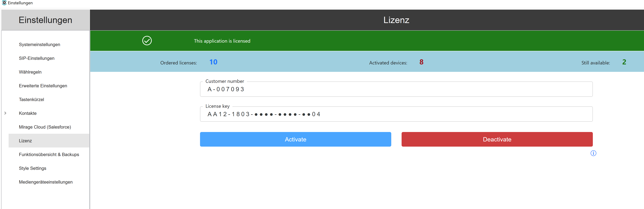Expand the Kontakte menu chevron
The image size is (644, 209).
(x=5, y=113)
